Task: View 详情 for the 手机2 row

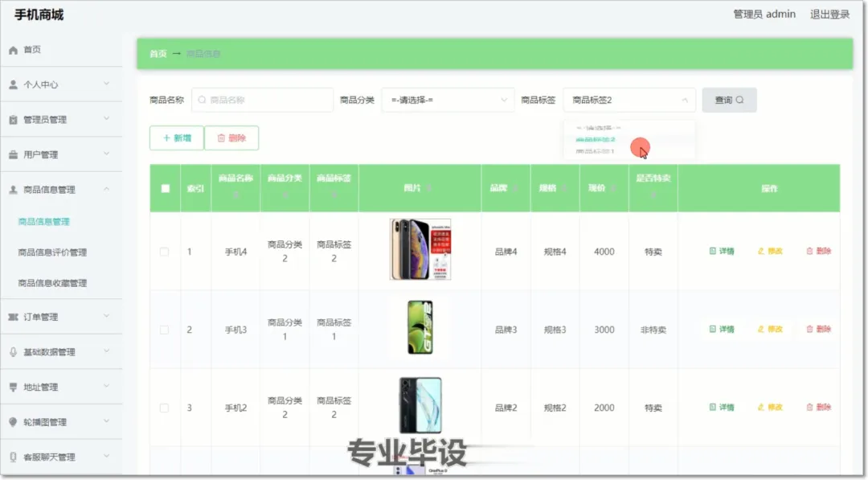Action: pos(722,408)
